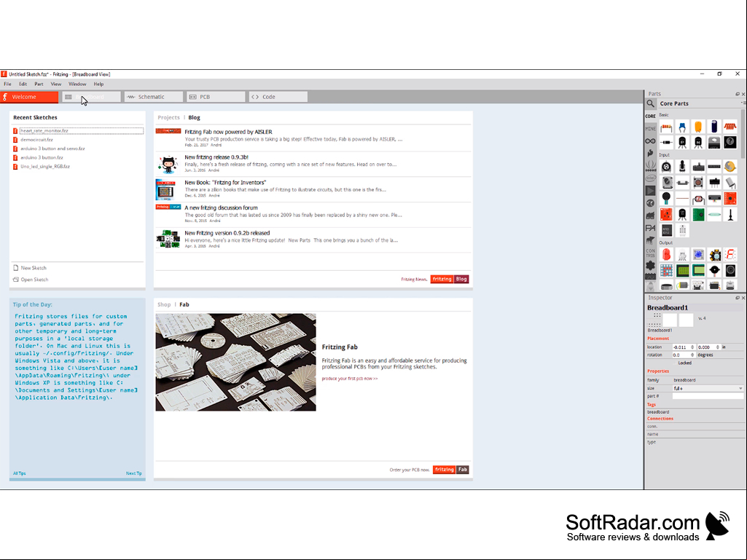Click All Tips link
The height and width of the screenshot is (560, 747).
(20, 473)
